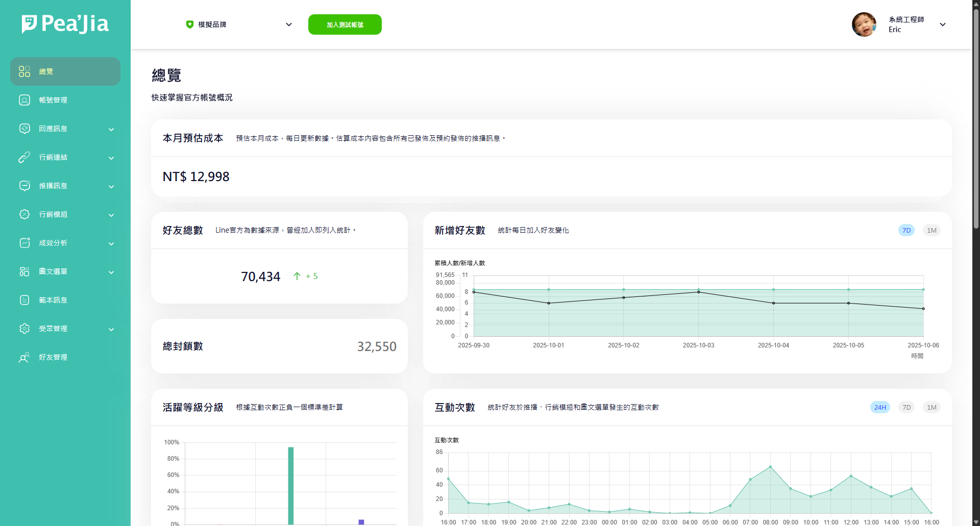Open the 行銷模組 menu item
The image size is (980, 526).
pos(54,214)
